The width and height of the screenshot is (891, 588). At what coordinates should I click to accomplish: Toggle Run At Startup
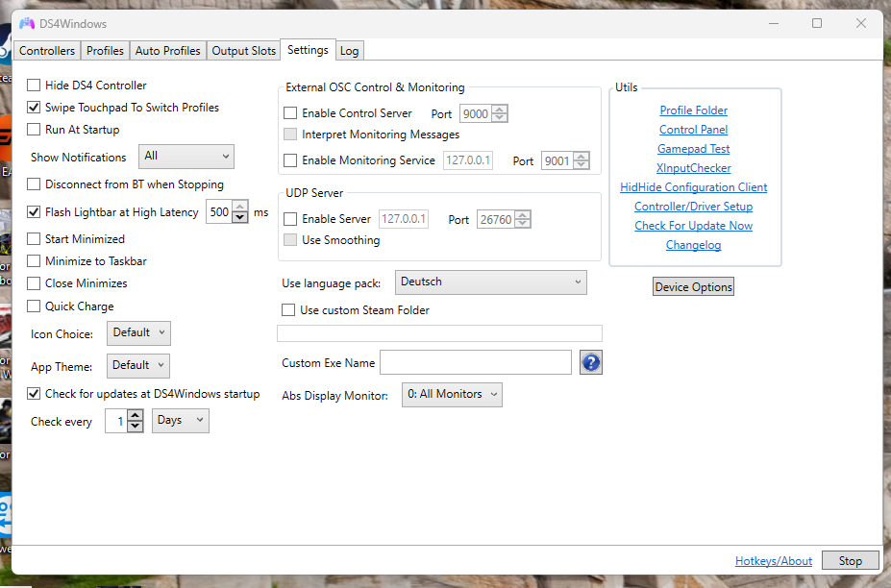click(34, 130)
